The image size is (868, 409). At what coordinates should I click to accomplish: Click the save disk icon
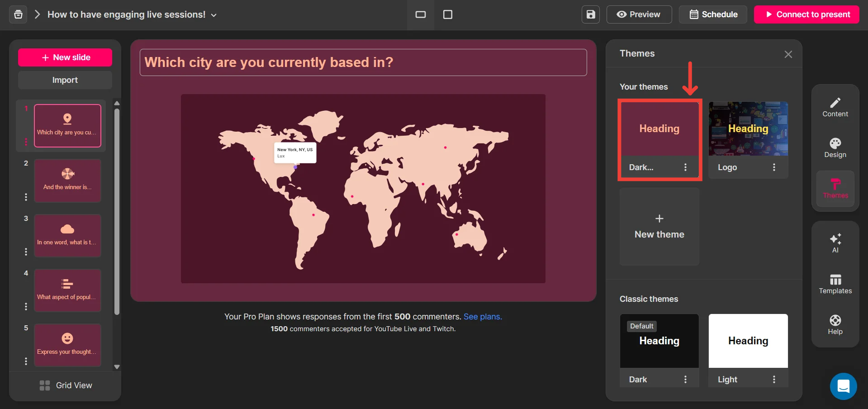pos(591,14)
